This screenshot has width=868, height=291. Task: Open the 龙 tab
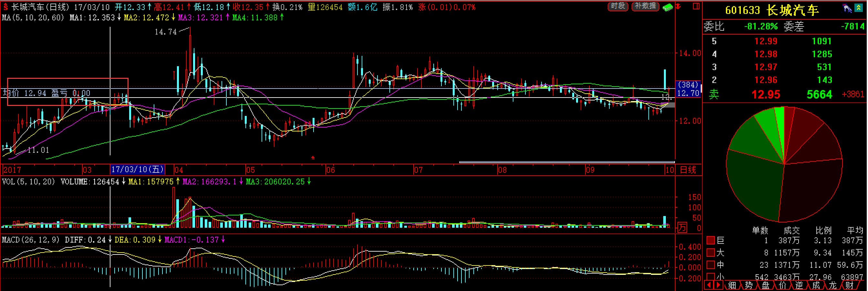point(833,286)
